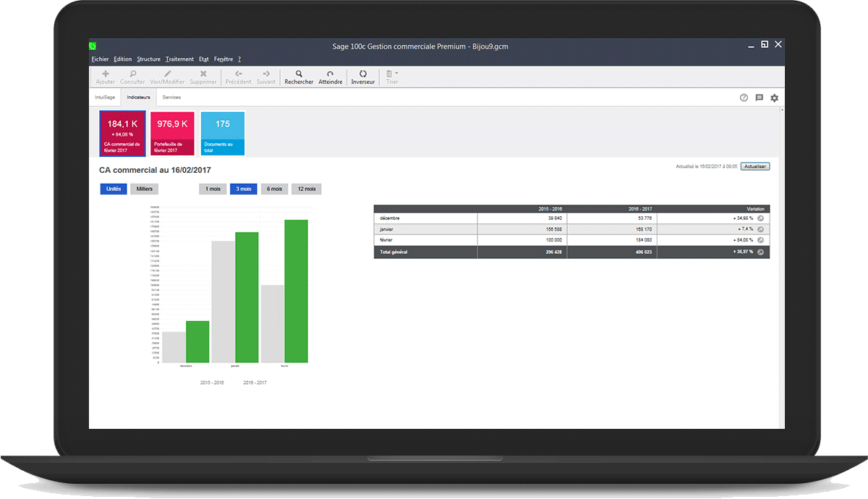The height and width of the screenshot is (499, 868).
Task: Select the 1 mois period
Action: 213,189
